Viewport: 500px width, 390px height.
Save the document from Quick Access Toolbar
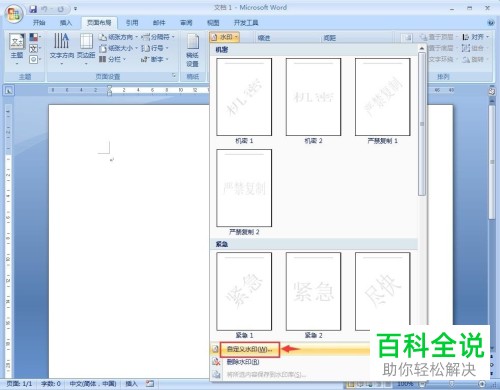coord(33,9)
